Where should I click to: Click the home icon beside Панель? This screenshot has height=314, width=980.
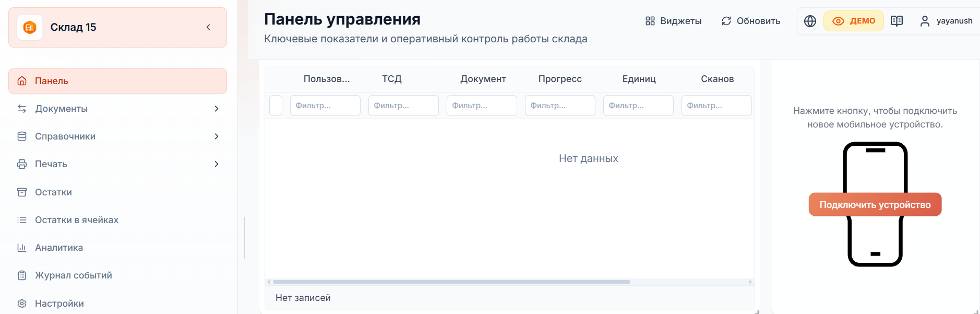(x=22, y=81)
